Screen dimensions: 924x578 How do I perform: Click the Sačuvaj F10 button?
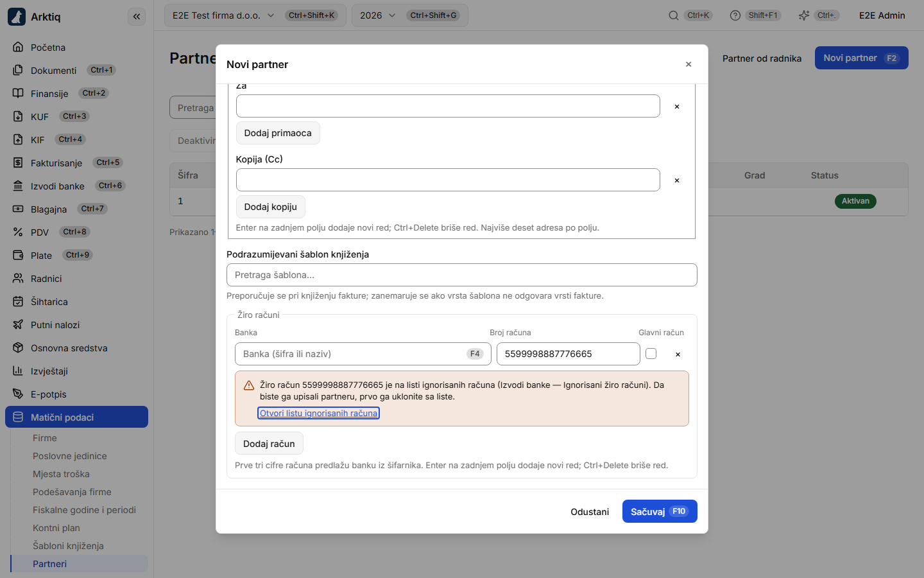[x=660, y=511]
